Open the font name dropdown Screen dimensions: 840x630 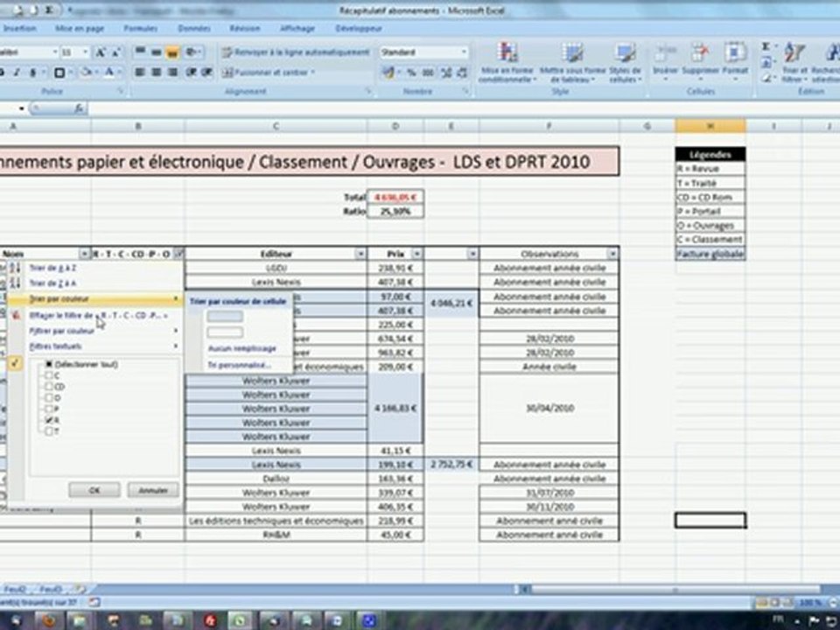[54, 52]
